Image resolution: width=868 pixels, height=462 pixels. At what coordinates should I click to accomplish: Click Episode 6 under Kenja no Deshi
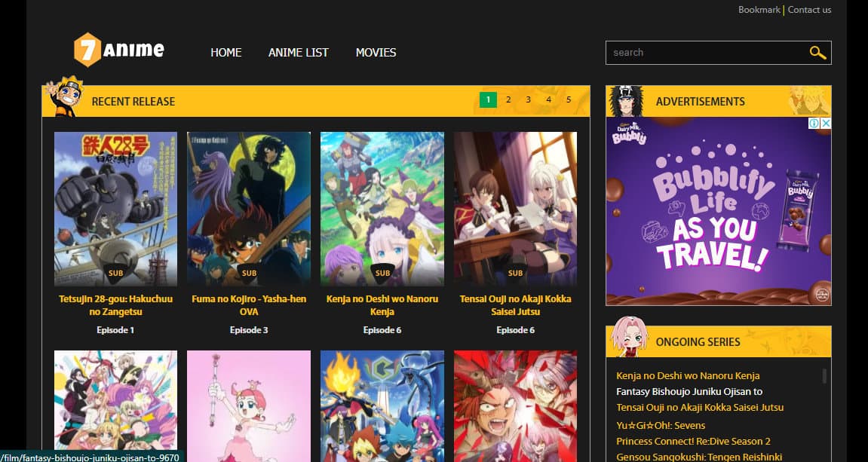point(382,330)
